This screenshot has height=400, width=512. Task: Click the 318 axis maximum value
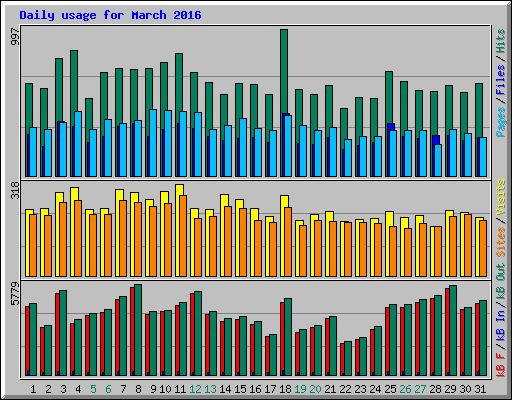pyautogui.click(x=15, y=190)
